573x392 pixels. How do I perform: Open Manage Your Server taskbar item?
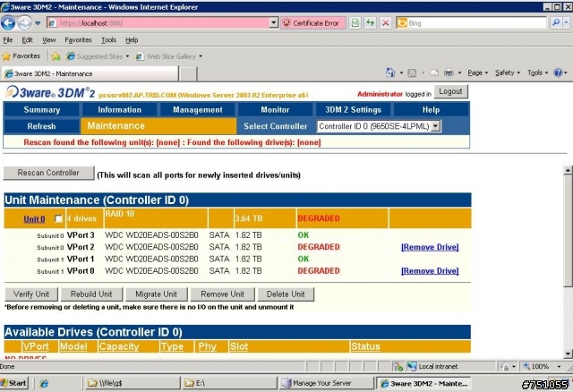tap(326, 383)
